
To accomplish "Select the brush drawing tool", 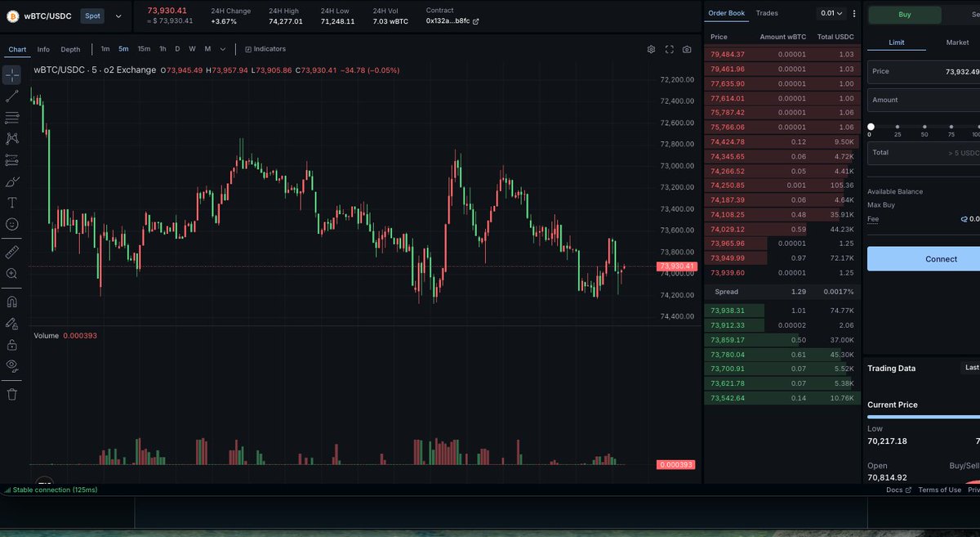I will [x=12, y=181].
